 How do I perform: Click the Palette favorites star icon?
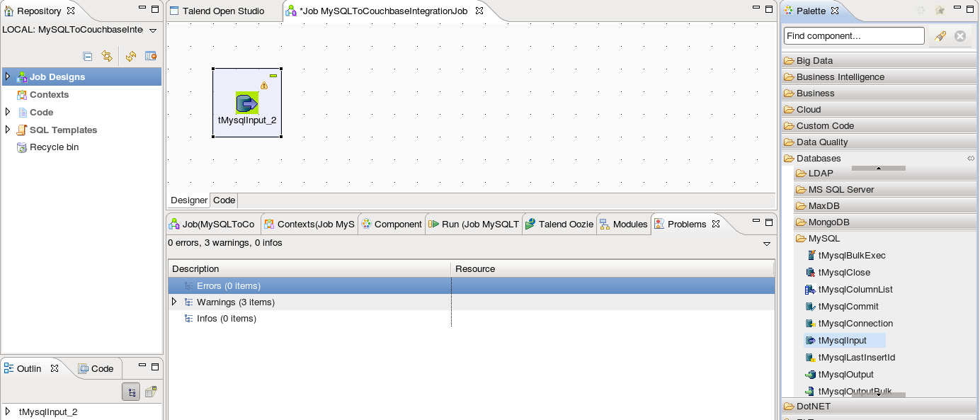coord(940,11)
